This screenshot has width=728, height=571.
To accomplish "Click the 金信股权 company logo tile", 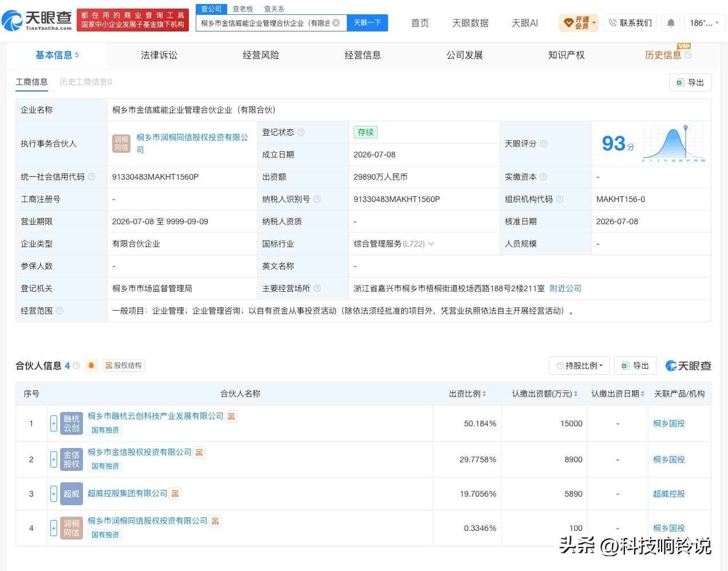I will [72, 459].
